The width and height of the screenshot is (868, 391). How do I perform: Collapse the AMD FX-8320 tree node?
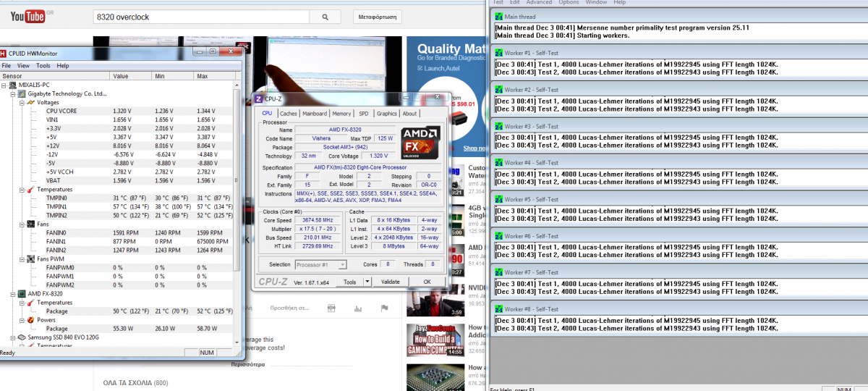click(13, 293)
